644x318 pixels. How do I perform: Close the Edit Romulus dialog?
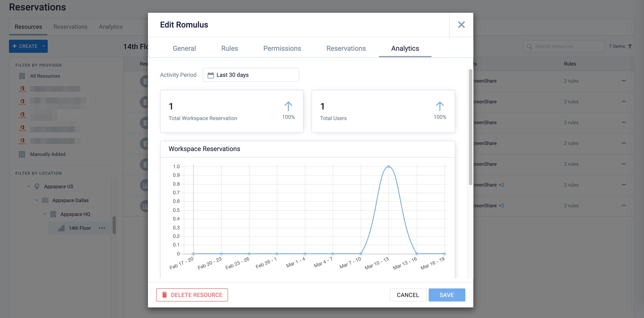coord(461,25)
